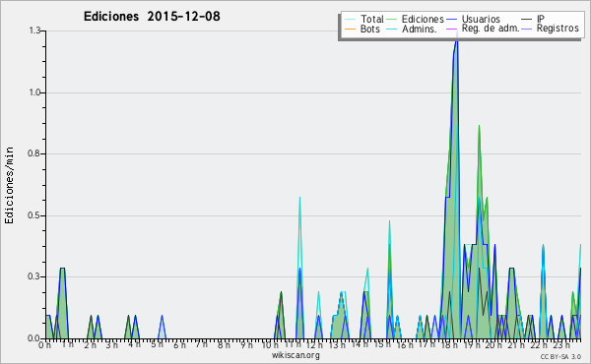Image resolution: width=591 pixels, height=364 pixels.
Task: Click the 0.5 y-axis value
Action: (x=34, y=215)
